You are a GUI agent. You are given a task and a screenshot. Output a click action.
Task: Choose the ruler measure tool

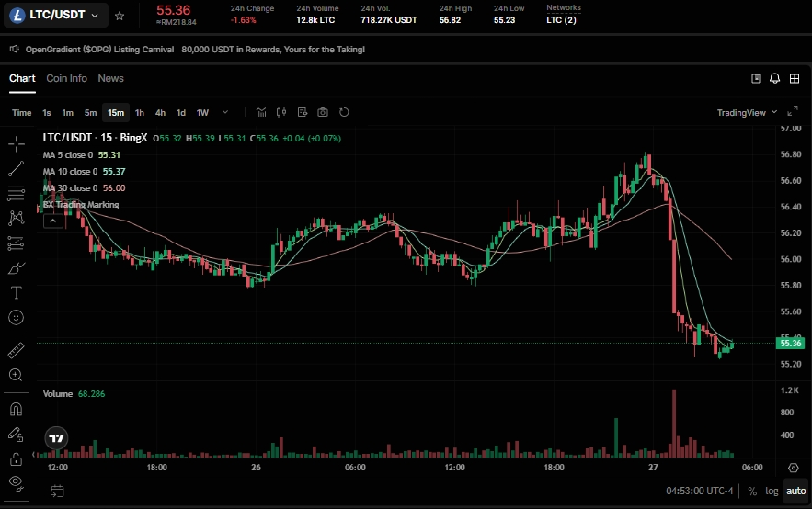(x=16, y=351)
